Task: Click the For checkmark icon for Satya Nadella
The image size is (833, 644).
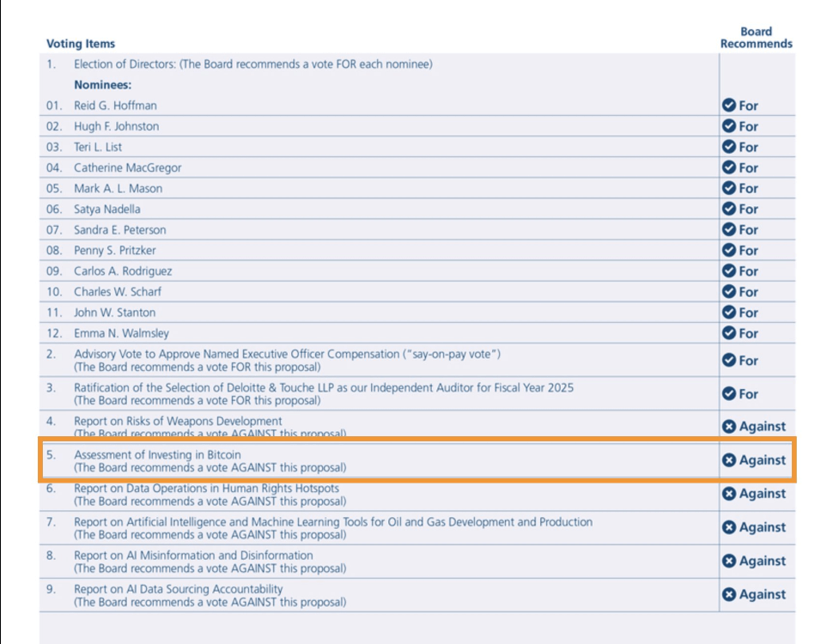Action: click(x=729, y=210)
